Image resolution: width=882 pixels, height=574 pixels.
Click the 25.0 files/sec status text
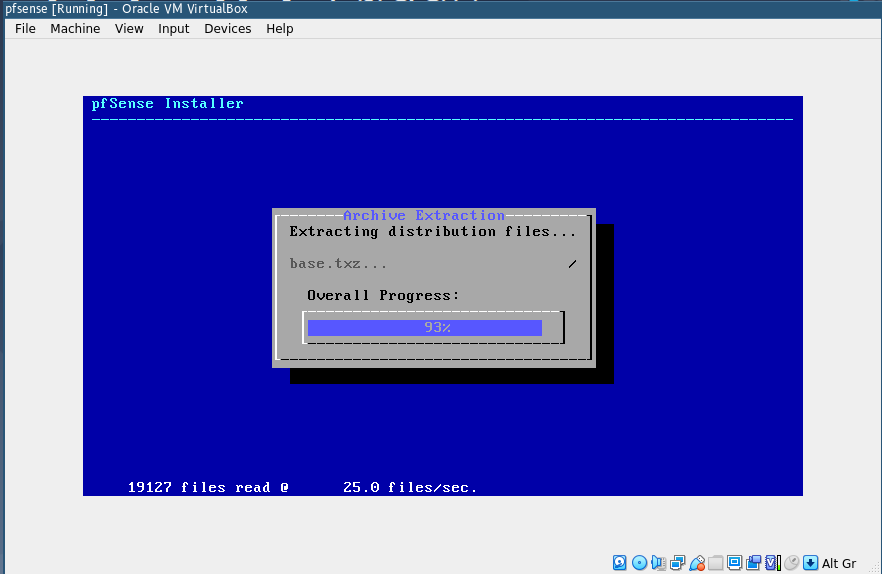coord(410,487)
